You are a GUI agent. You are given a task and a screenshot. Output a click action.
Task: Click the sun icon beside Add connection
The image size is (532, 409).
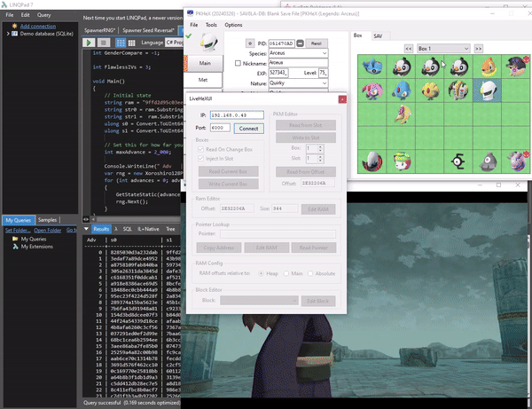(14, 26)
